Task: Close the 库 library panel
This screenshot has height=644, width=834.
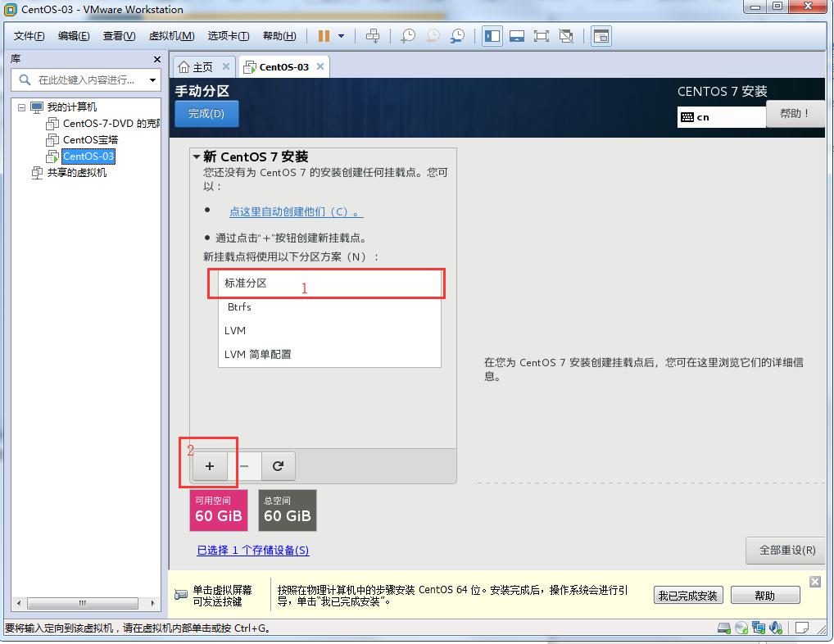Action: (157, 59)
